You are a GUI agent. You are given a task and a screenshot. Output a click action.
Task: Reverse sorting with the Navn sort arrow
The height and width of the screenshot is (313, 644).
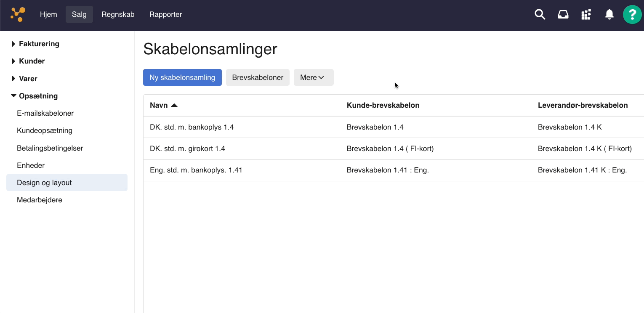click(174, 105)
